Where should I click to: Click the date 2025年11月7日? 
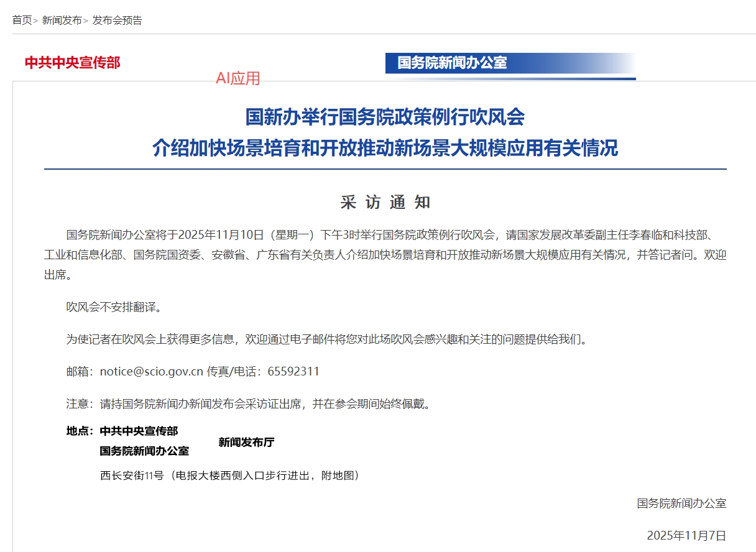coord(686,535)
